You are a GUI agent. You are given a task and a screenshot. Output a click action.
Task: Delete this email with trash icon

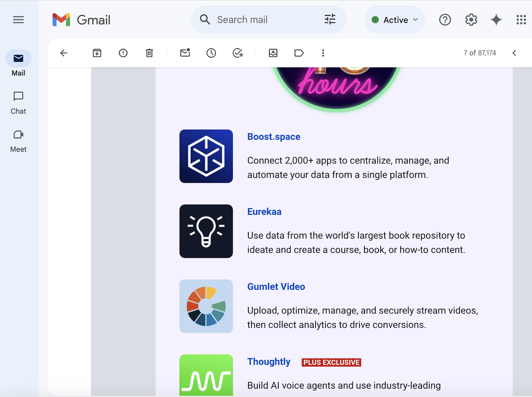pos(149,53)
